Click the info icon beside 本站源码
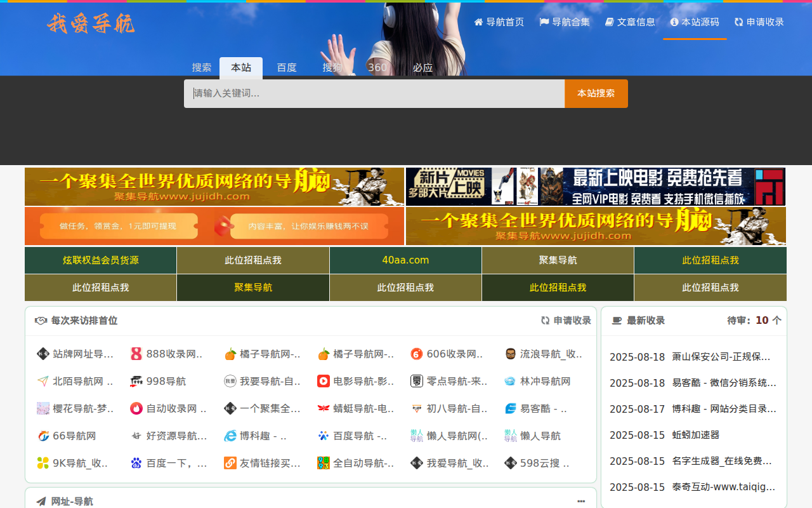 (674, 22)
